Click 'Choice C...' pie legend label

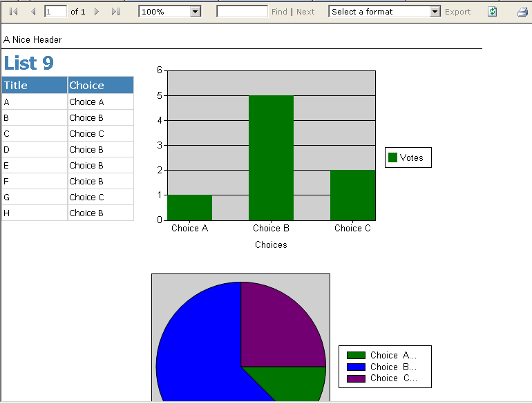394,378
